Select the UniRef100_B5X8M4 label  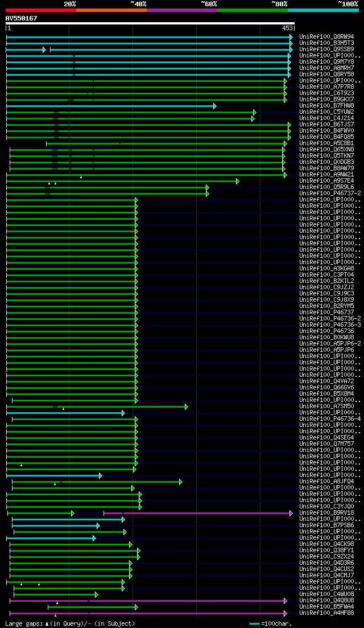(x=326, y=395)
